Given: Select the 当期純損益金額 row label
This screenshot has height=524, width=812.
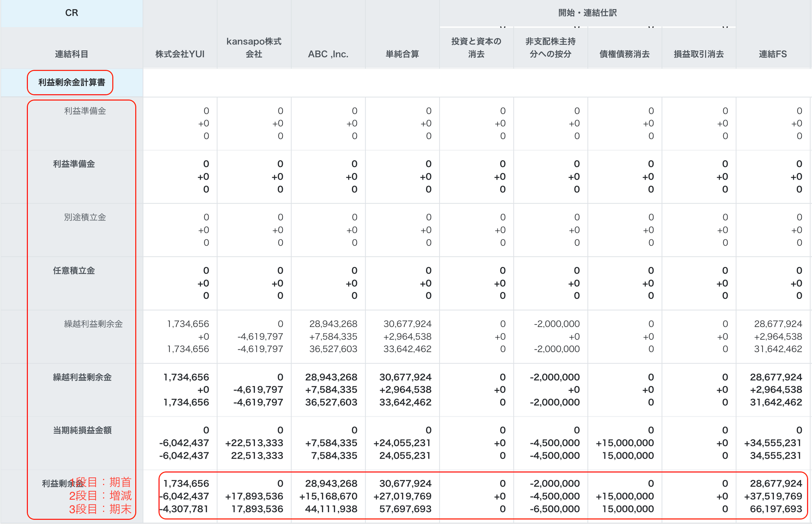Looking at the screenshot, I should pyautogui.click(x=82, y=430).
